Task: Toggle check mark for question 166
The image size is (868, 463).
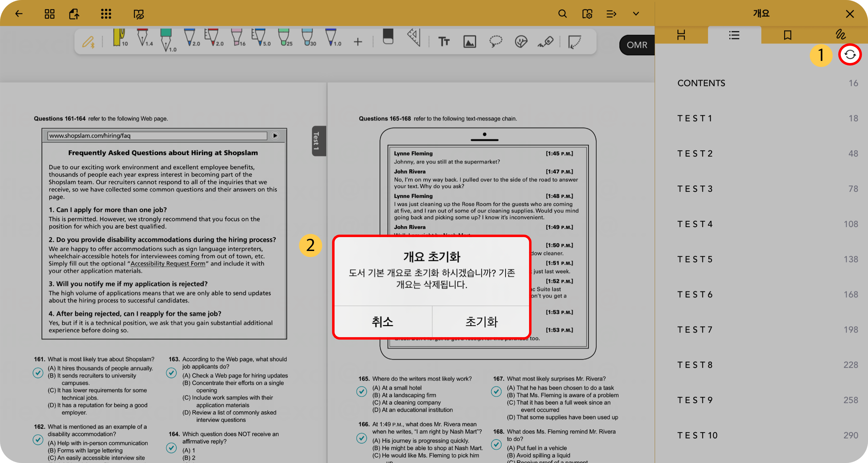Action: click(x=362, y=438)
